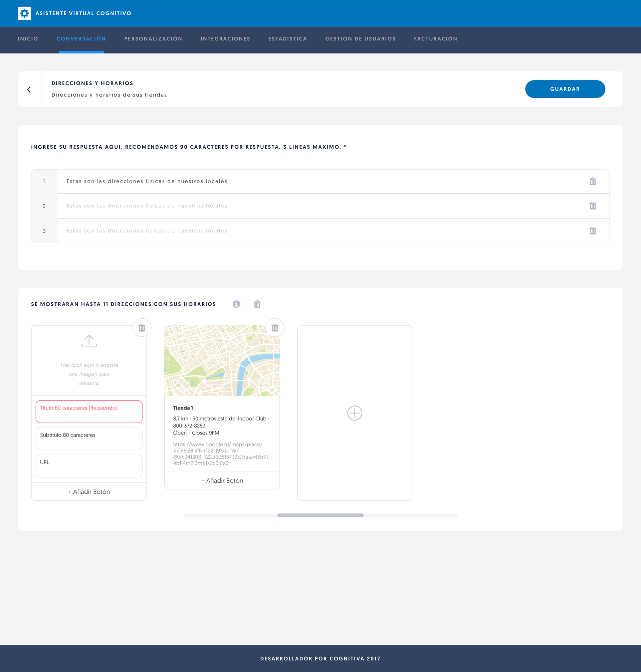This screenshot has width=641, height=672.
Task: Delete response line 1 with trash icon
Action: coord(593,181)
